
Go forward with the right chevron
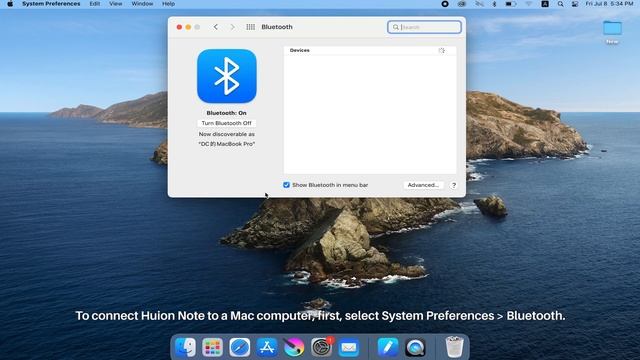(233, 27)
